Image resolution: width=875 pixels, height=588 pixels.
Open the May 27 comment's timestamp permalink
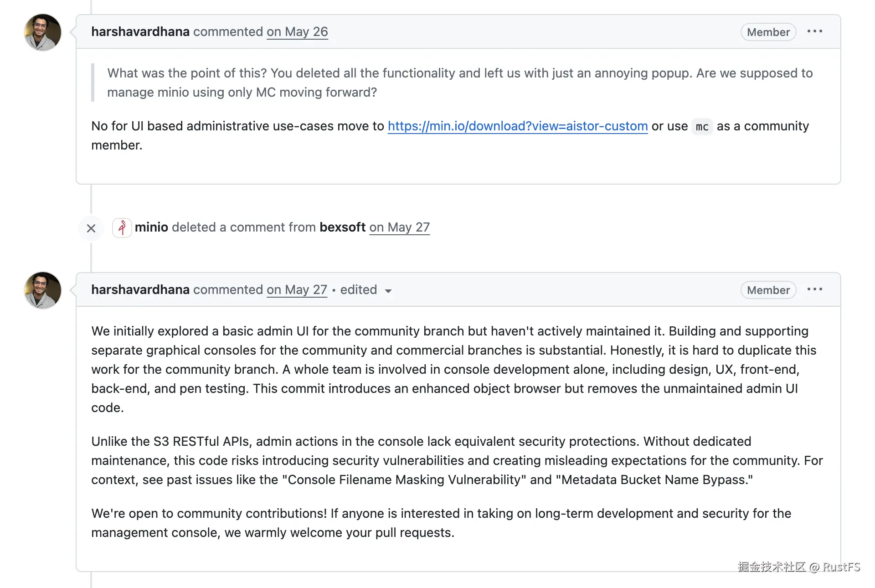(297, 290)
